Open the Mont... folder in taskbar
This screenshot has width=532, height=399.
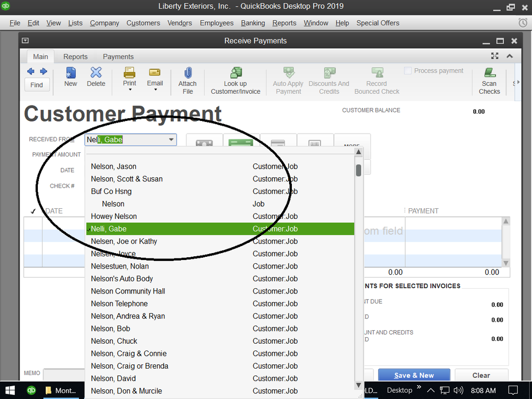click(61, 390)
